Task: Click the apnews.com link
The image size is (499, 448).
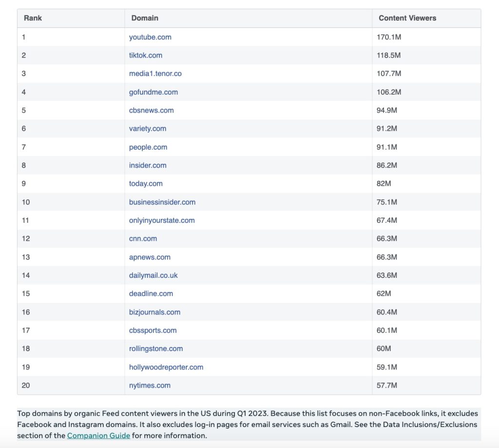Action: (150, 257)
